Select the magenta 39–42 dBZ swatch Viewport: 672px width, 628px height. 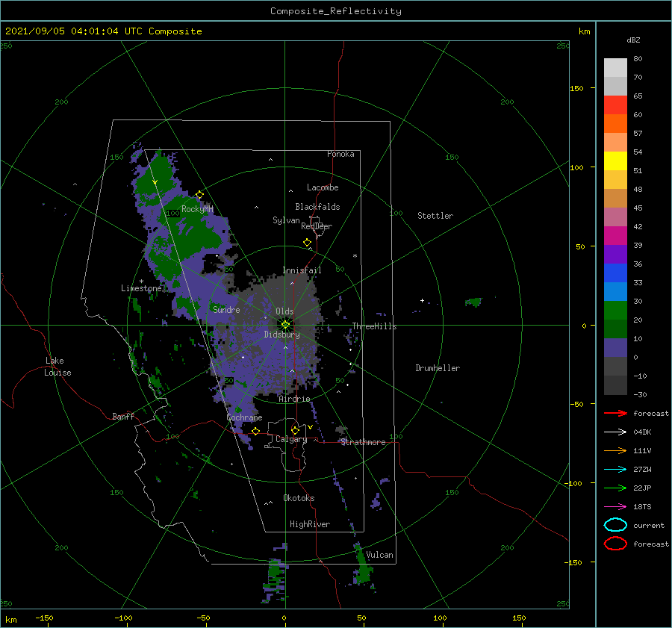pos(615,235)
